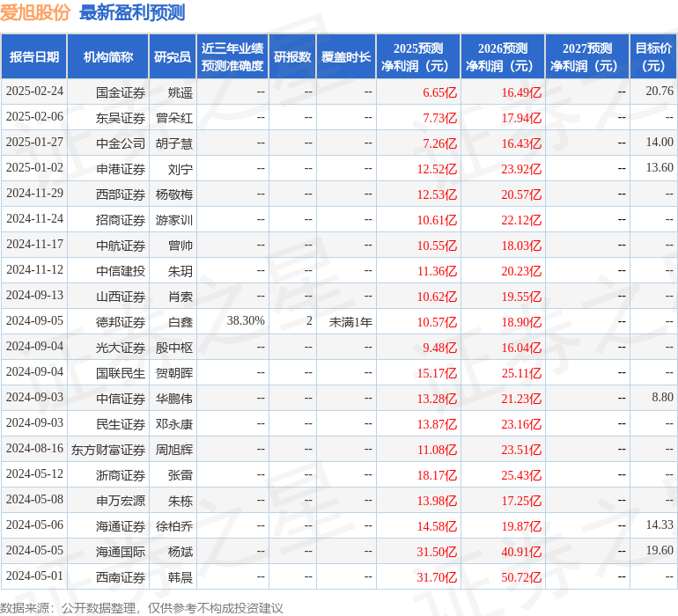The height and width of the screenshot is (616, 678).
Task: Click the 11.36亿 profit value
Action: pos(437,271)
